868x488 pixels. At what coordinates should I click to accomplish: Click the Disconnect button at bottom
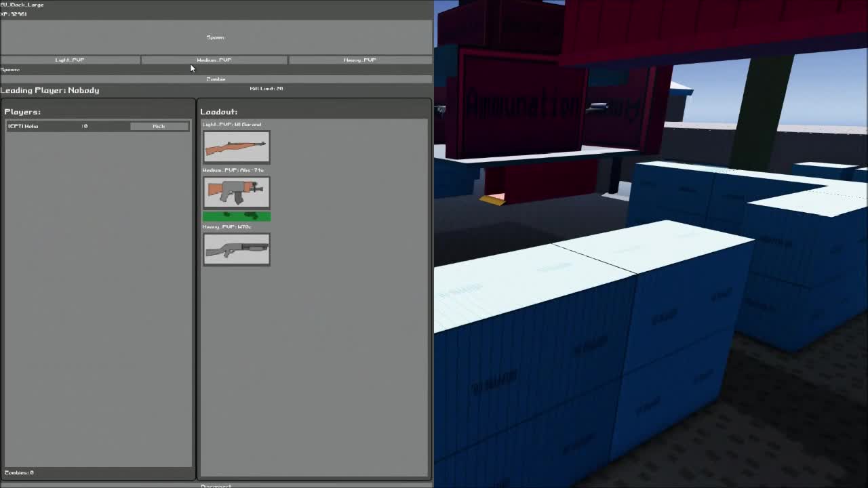216,485
